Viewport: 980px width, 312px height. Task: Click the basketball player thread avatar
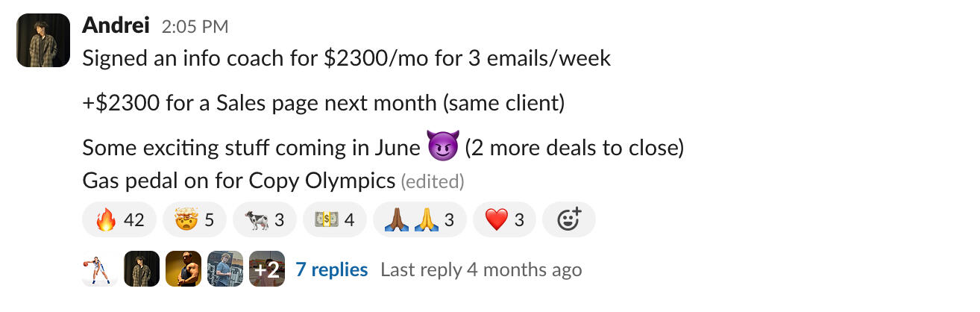(100, 269)
